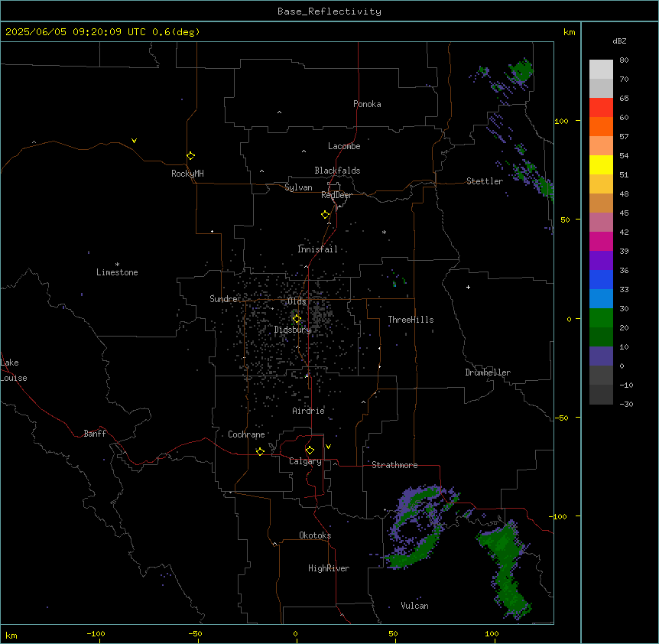Click the asterisk marker above Limestone
Image resolution: width=659 pixels, height=644 pixels.
[117, 265]
